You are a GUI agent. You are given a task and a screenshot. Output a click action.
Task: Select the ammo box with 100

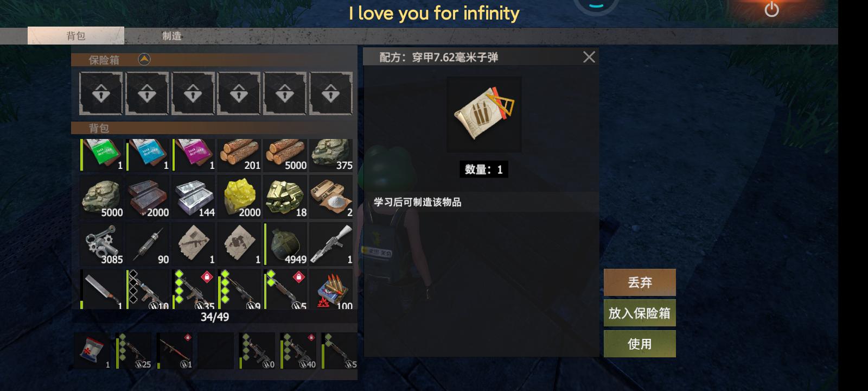coord(331,289)
